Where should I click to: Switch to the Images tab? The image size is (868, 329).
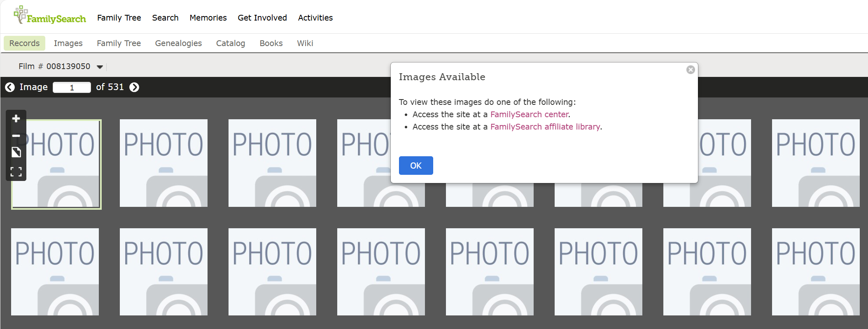[68, 43]
